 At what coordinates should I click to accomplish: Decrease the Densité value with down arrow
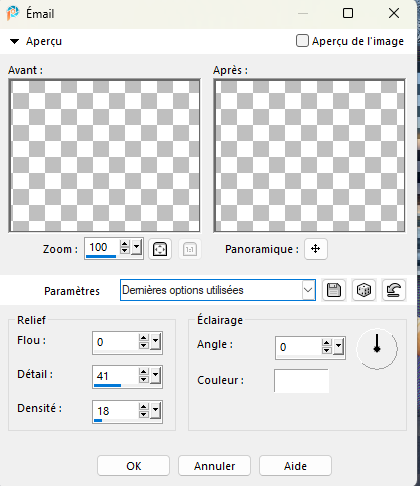144,414
